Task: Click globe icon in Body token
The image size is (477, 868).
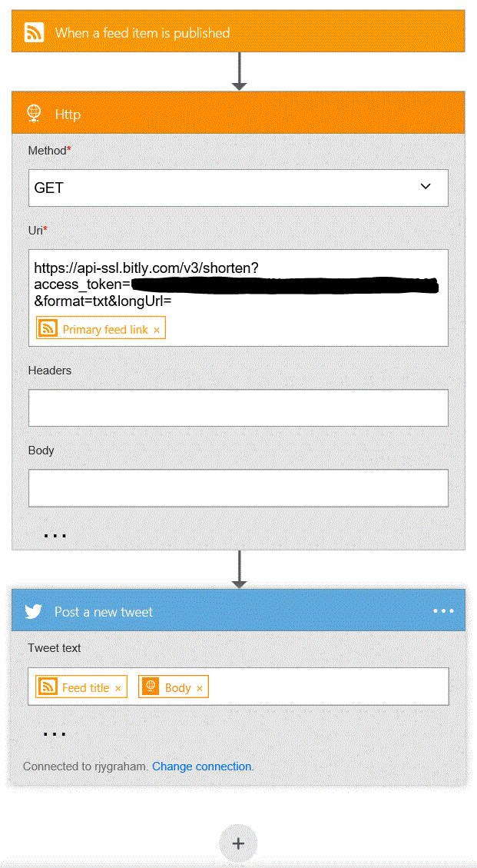Action: click(x=150, y=687)
